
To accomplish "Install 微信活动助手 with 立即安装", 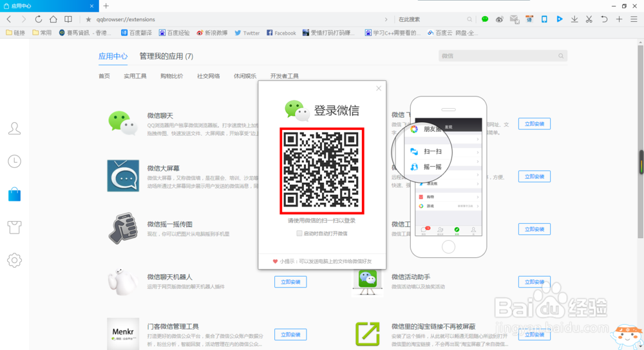I will (535, 282).
